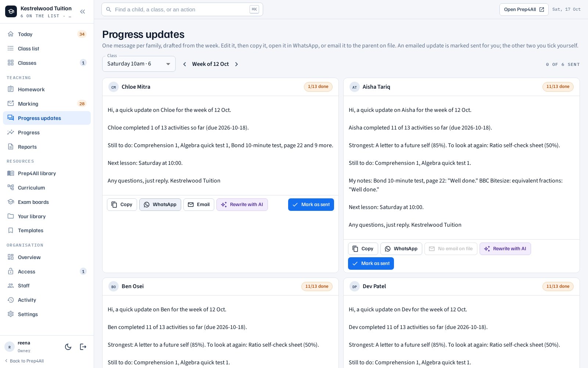This screenshot has height=368, width=588.
Task: Click the log out icon
Action: point(83,347)
